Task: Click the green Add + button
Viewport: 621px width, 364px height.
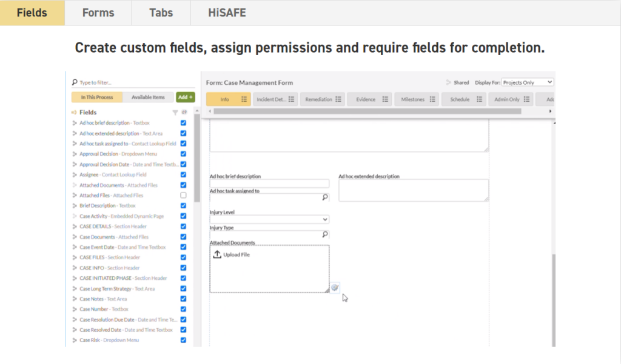Action: tap(185, 97)
